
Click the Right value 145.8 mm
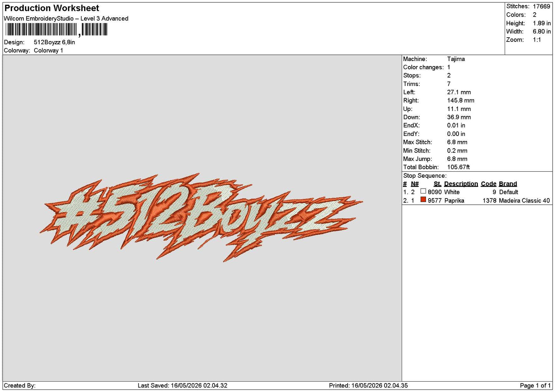pyautogui.click(x=461, y=101)
